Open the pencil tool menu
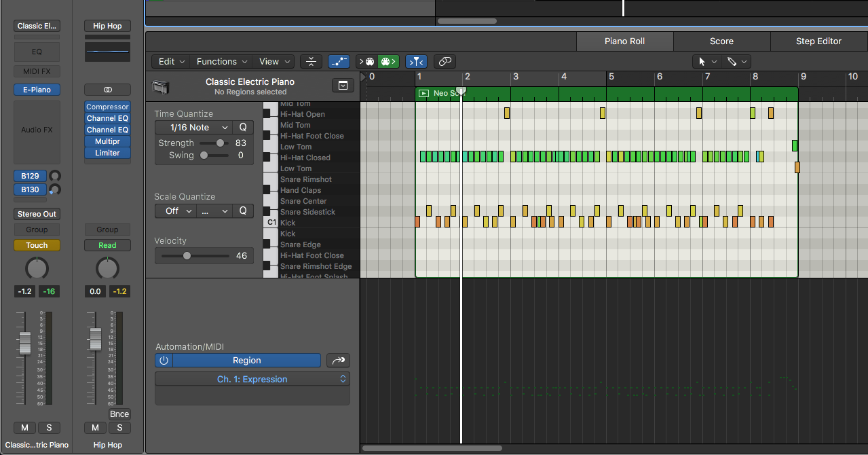 (x=736, y=61)
